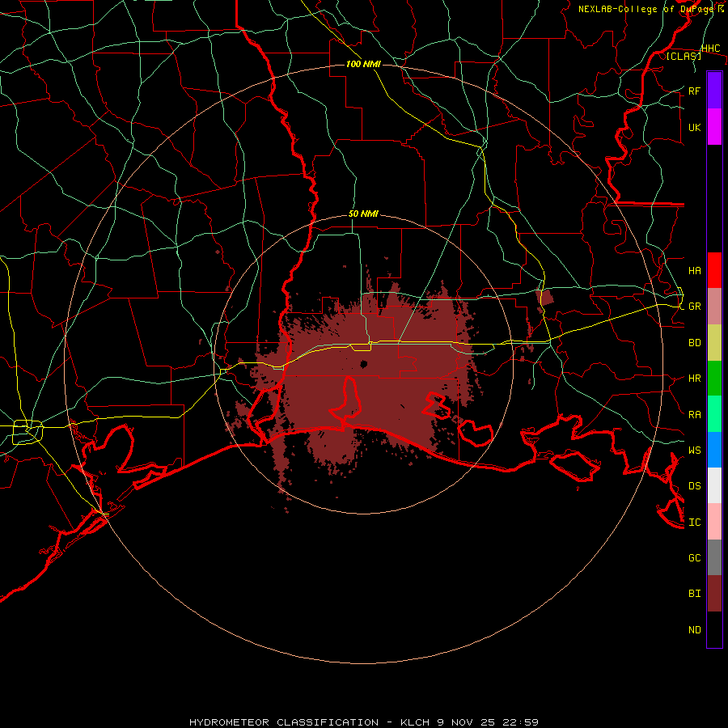Click the [CLAS] legend header
This screenshot has width=728, height=728.
pos(684,57)
